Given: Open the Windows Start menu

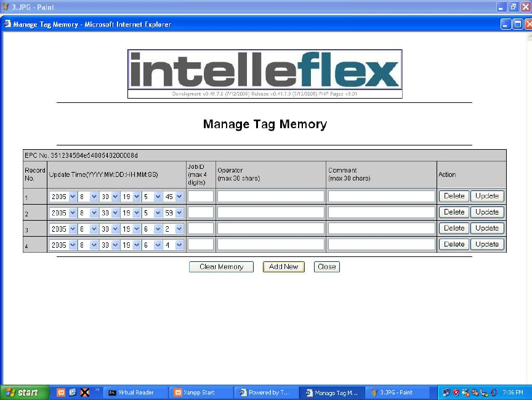Looking at the screenshot, I should (x=25, y=393).
